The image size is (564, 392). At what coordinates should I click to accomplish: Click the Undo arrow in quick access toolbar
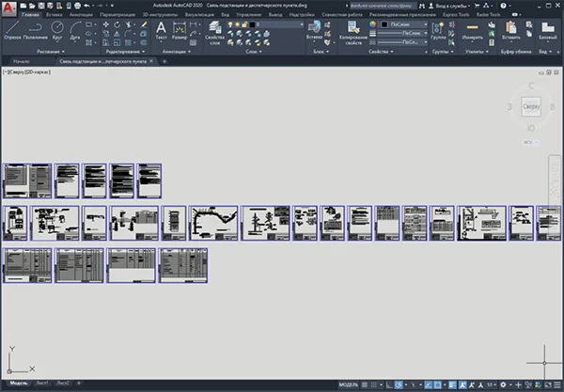(87, 6)
